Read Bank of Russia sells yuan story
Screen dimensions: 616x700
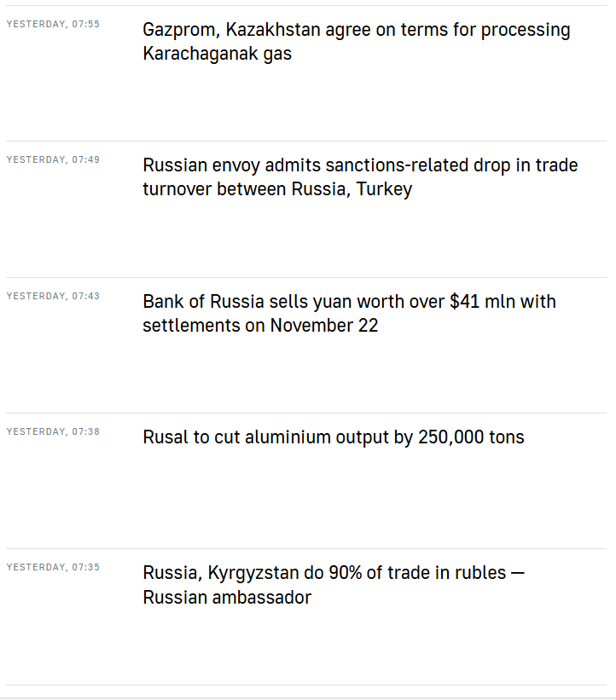click(x=349, y=302)
